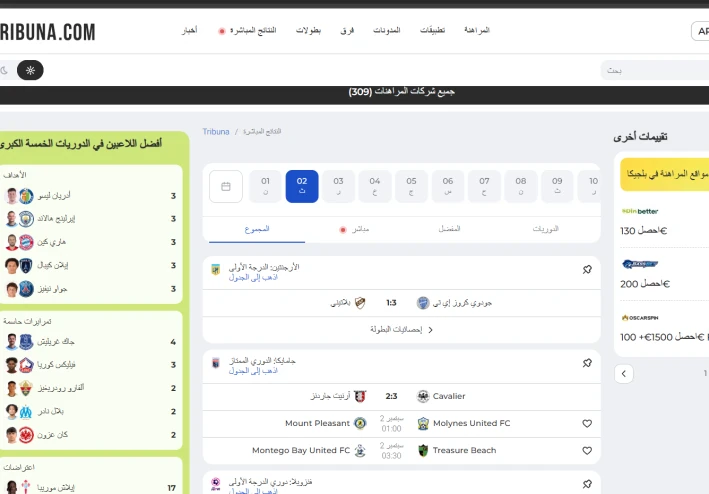Go to Argentina league table link
The width and height of the screenshot is (709, 494).
(x=253, y=277)
